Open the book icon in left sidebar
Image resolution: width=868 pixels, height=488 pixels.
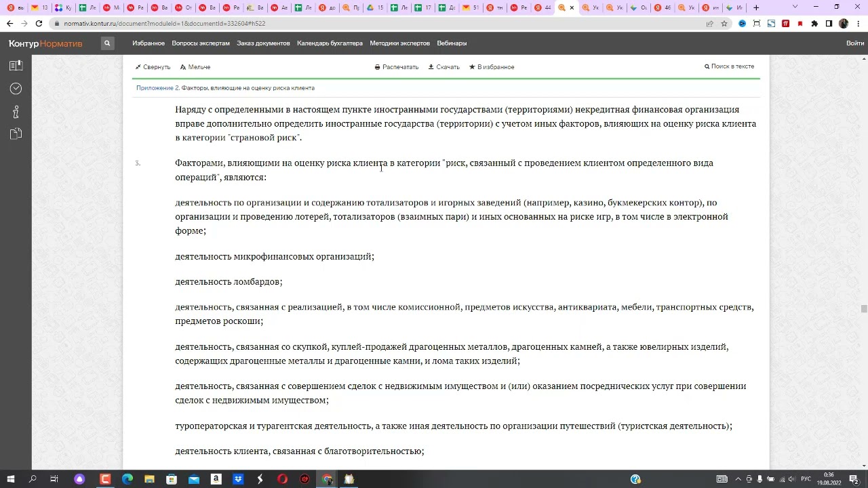16,66
